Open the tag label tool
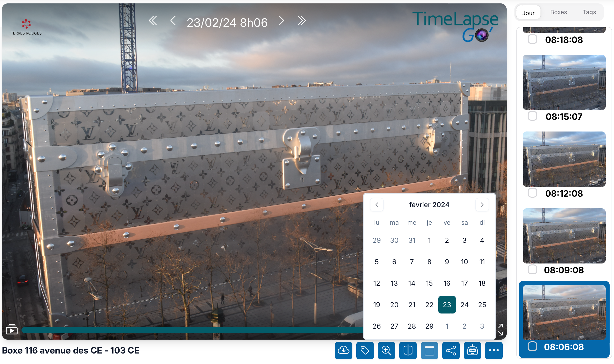The image size is (614, 364). point(365,351)
